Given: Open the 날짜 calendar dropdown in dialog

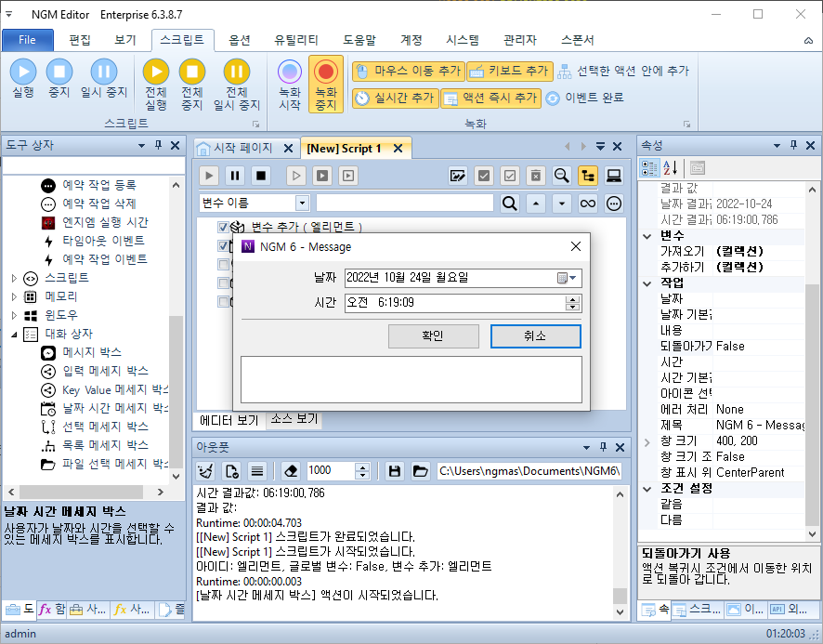Looking at the screenshot, I should pyautogui.click(x=567, y=278).
